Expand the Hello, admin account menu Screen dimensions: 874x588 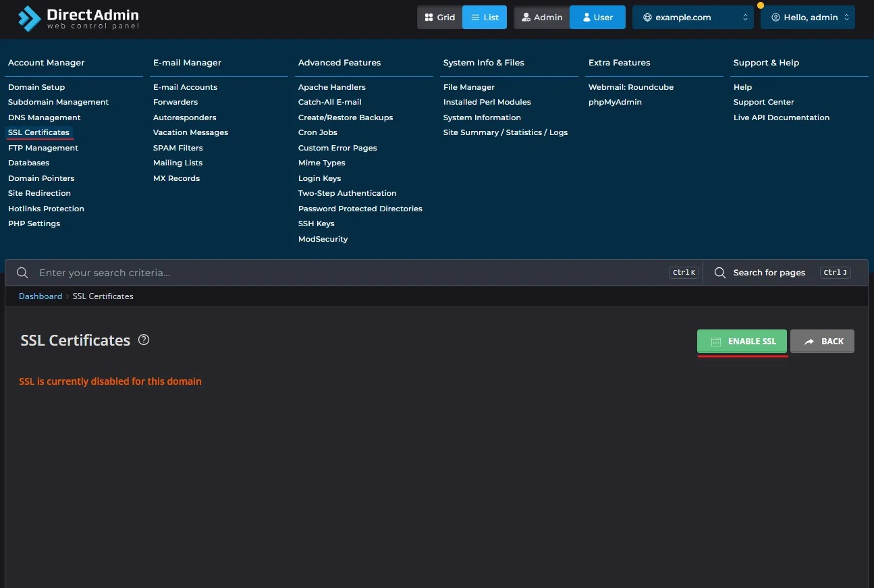[x=808, y=18]
